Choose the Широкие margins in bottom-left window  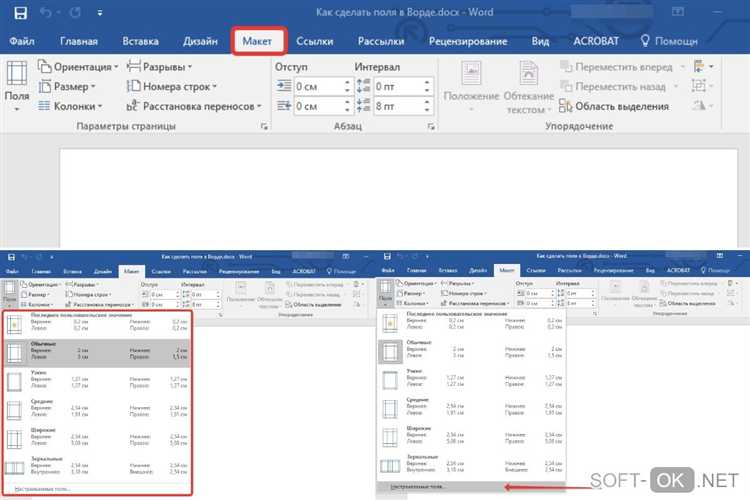pos(97,439)
